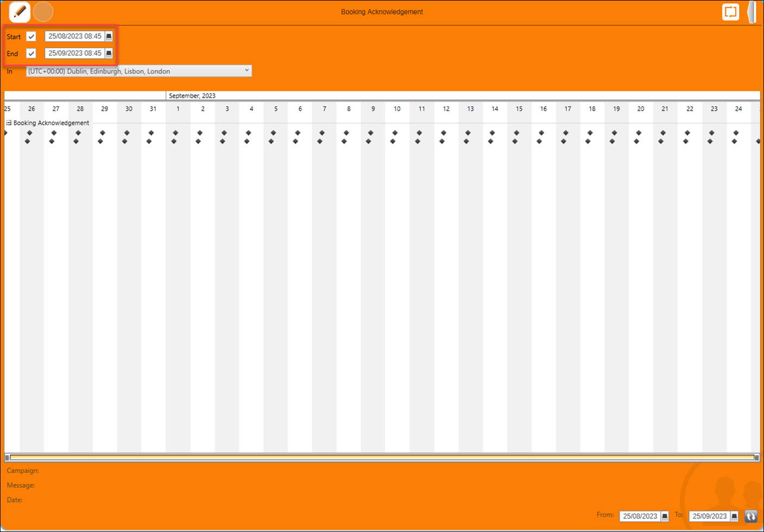Click lower diamond marker under day 15
Image resolution: width=764 pixels, height=532 pixels.
[x=515, y=141]
